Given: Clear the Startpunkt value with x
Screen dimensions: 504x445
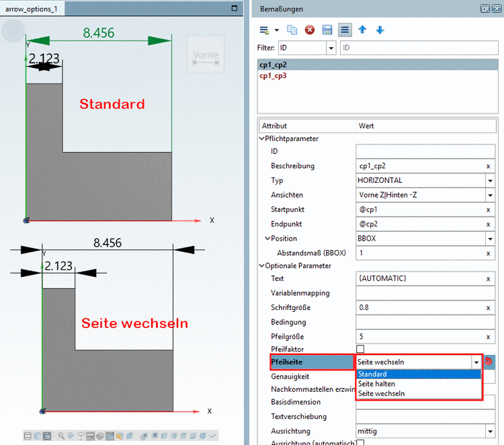Looking at the screenshot, I should tap(488, 210).
